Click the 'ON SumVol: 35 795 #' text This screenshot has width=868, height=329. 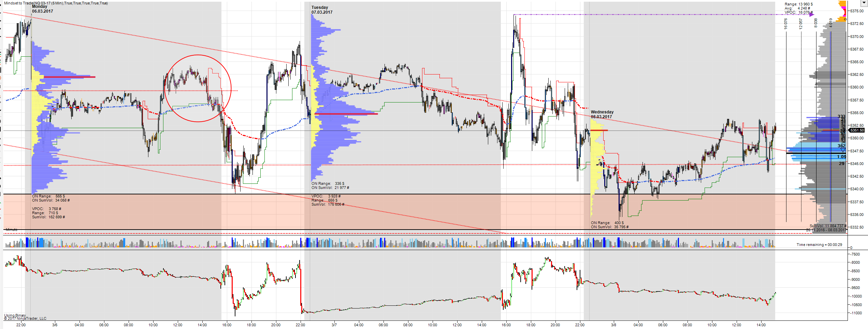pos(610,227)
